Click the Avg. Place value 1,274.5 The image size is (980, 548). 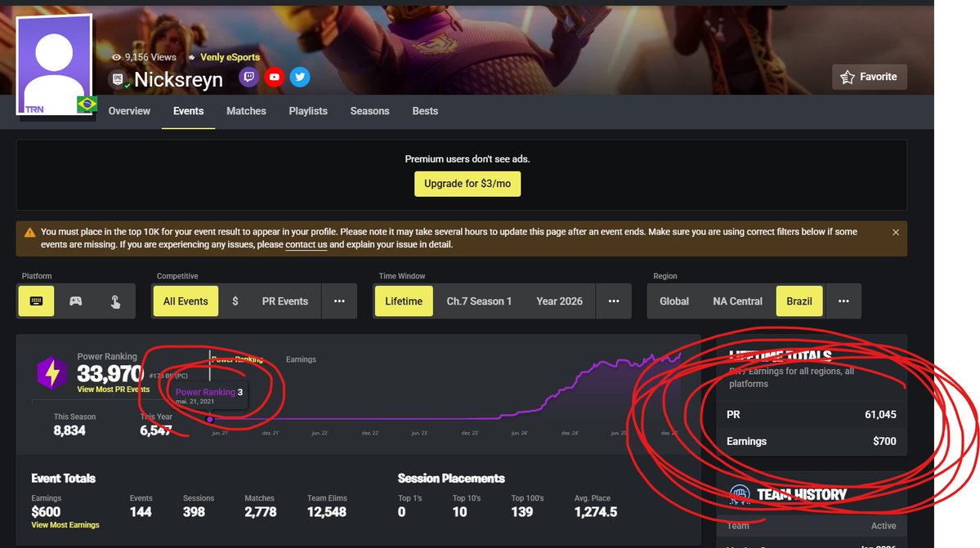click(596, 512)
